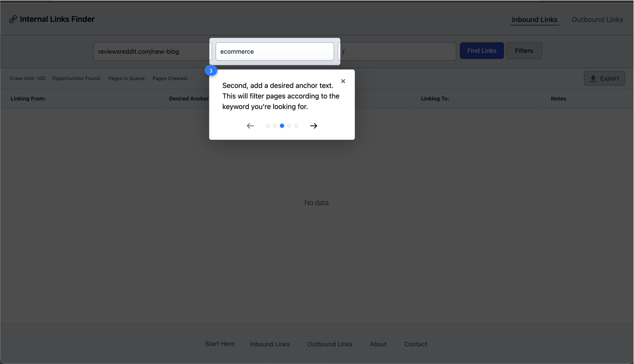This screenshot has height=364, width=634.
Task: Go to previous tour step arrow
Action: [250, 126]
